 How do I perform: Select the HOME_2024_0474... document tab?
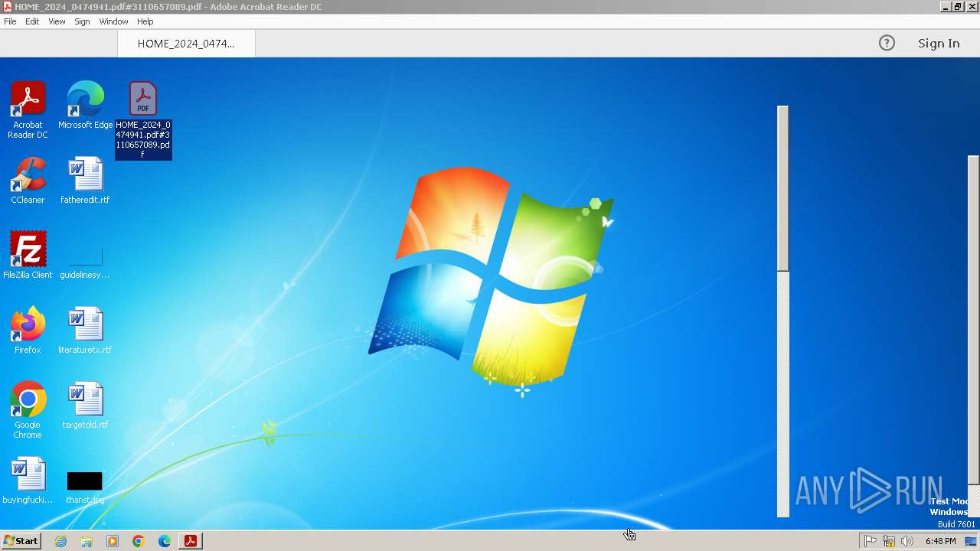(186, 44)
